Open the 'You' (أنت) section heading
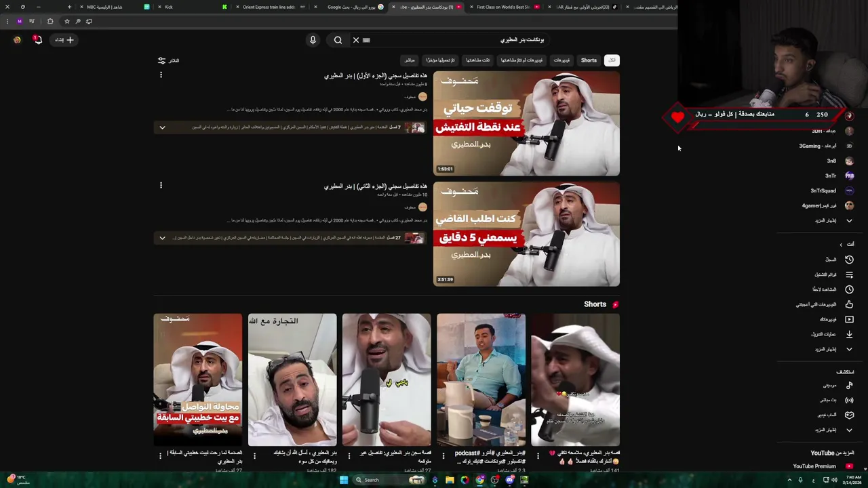 (x=847, y=244)
